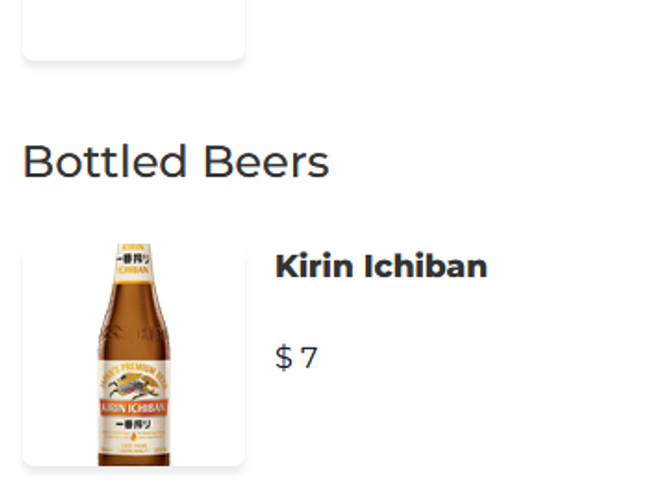The image size is (667, 500).
Task: Click the neck label of the beer bottle
Action: click(134, 261)
